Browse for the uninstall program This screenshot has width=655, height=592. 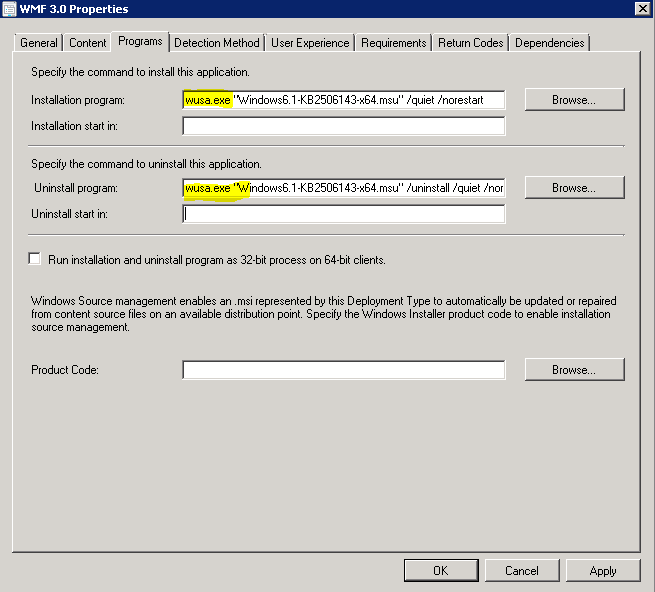pos(574,188)
